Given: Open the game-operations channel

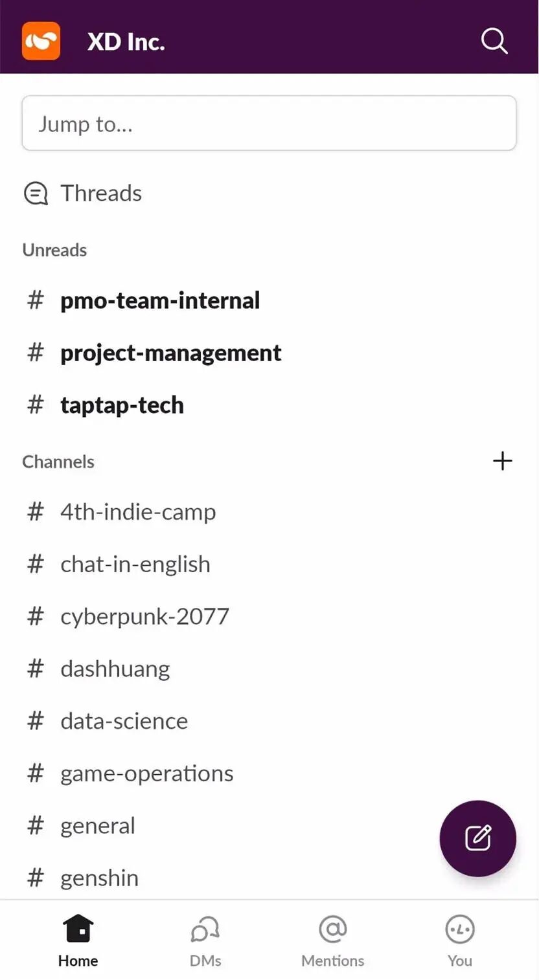Looking at the screenshot, I should coord(146,774).
